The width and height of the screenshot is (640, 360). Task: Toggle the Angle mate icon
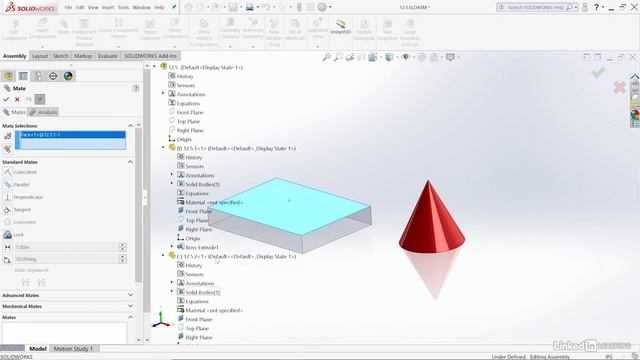[7, 259]
